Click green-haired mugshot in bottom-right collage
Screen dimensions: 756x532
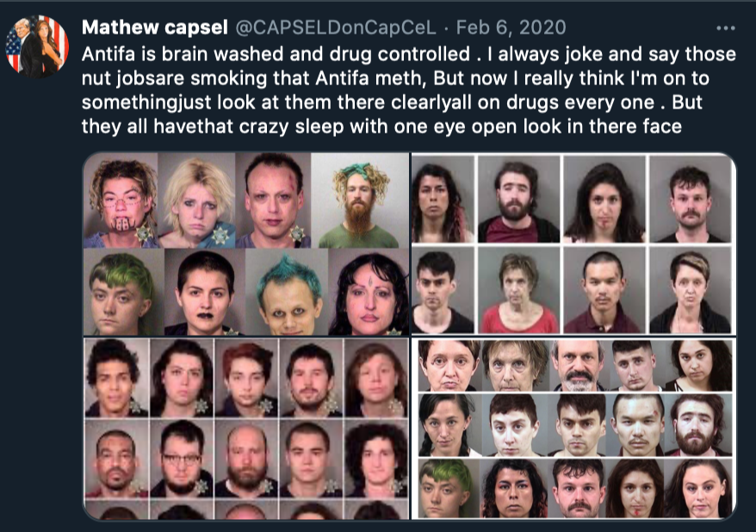(x=448, y=488)
